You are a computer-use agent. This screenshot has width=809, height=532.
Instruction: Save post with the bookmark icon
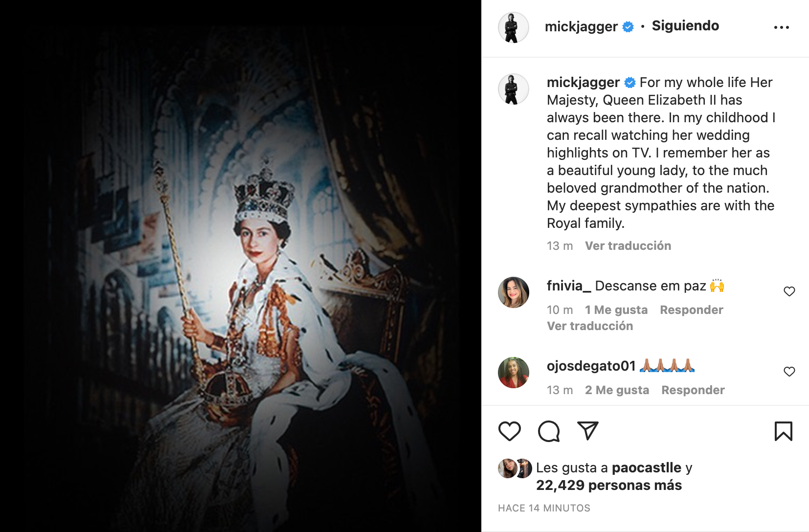[783, 431]
